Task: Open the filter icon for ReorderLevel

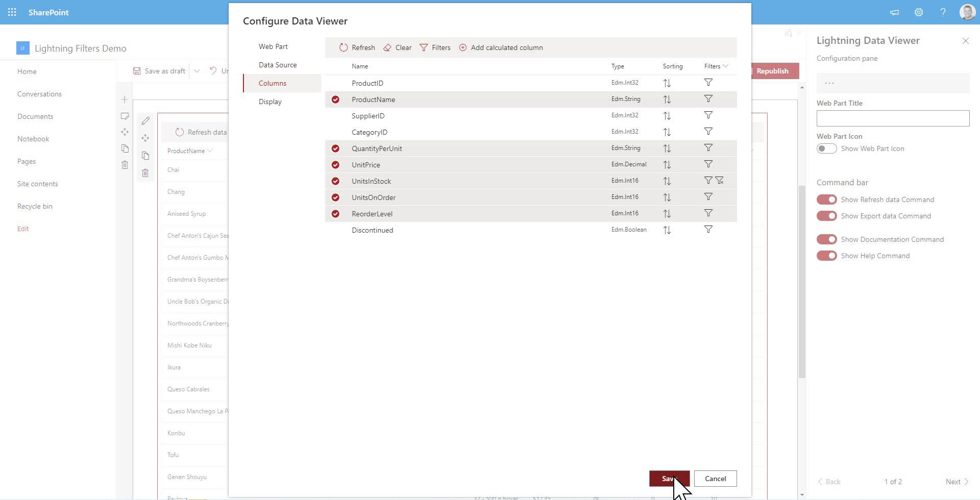Action: pyautogui.click(x=708, y=213)
